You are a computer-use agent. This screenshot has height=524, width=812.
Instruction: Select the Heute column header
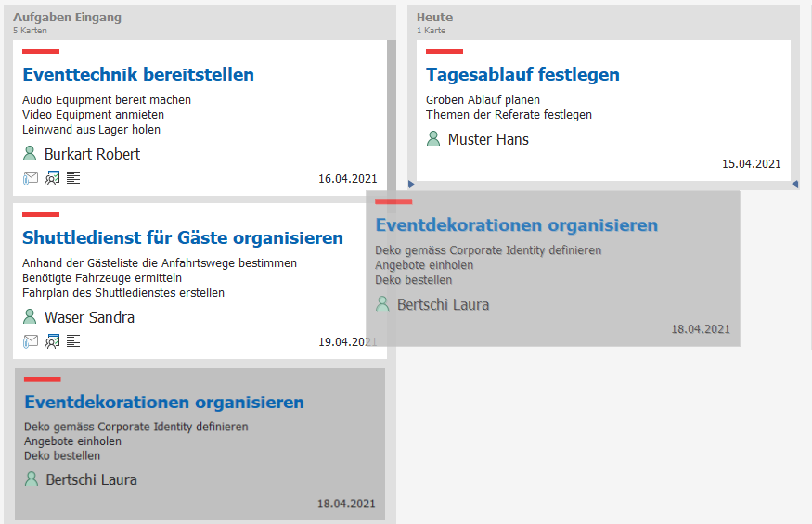coord(434,18)
